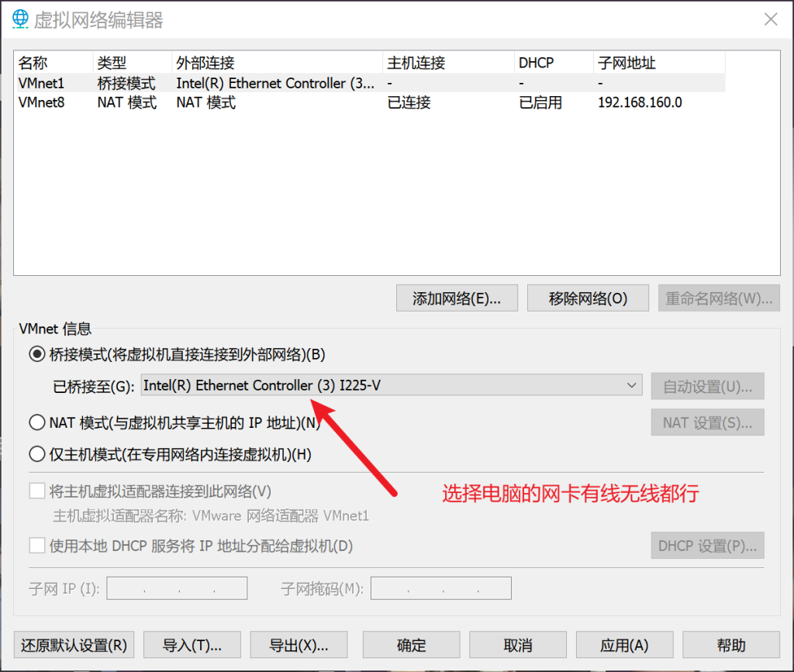This screenshot has width=794, height=672.
Task: Toggle 使用本地 DHCP 服务 checkbox
Action: 37,546
